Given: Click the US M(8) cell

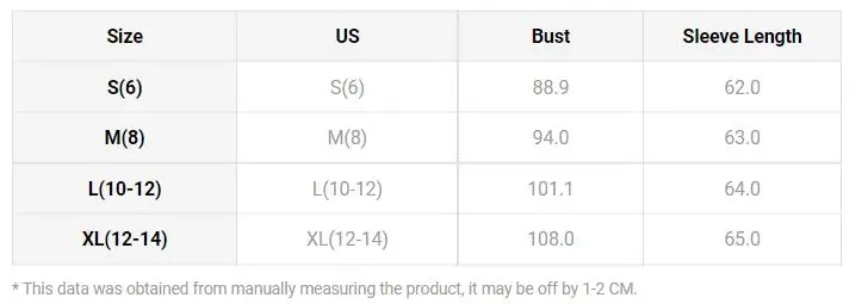Looking at the screenshot, I should 347,137.
